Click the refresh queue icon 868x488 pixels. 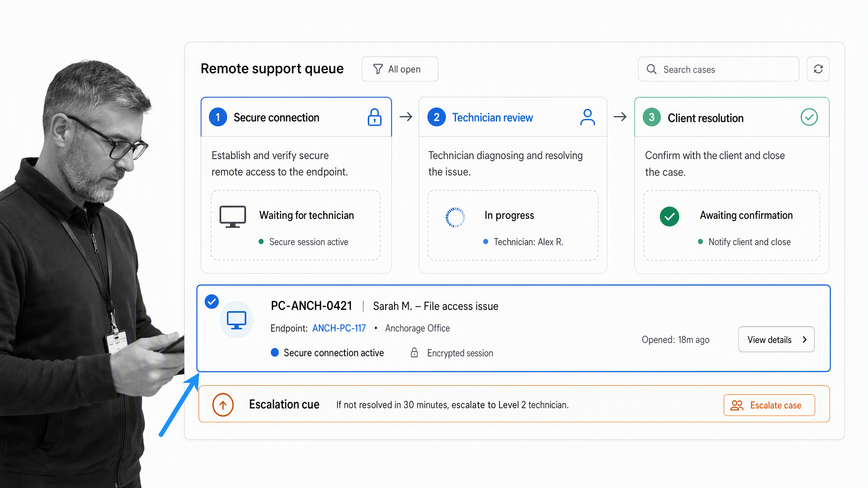tap(818, 69)
